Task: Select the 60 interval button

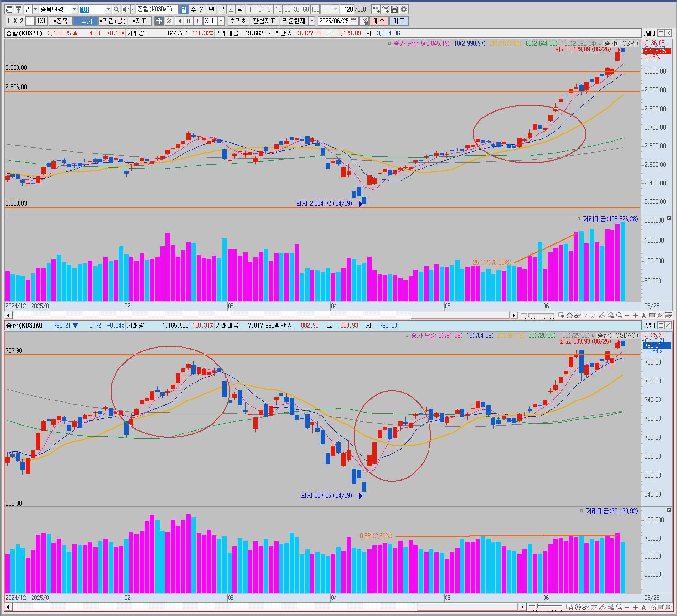Action: (305, 9)
